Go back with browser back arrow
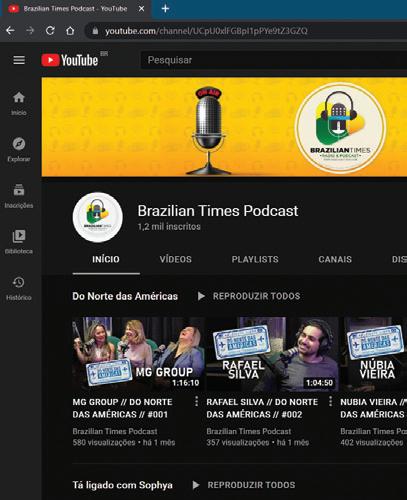Image resolution: width=407 pixels, height=500 pixels. (10, 31)
